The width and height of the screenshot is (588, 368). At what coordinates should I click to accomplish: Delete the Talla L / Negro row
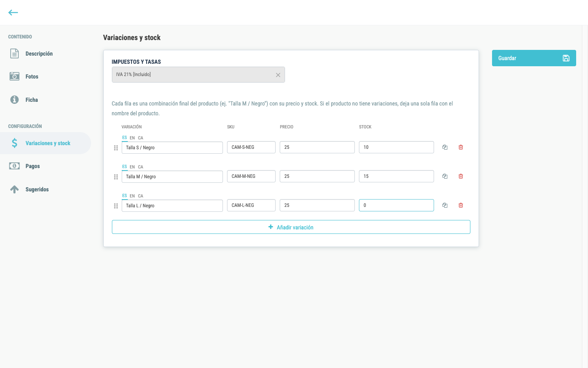click(x=461, y=205)
